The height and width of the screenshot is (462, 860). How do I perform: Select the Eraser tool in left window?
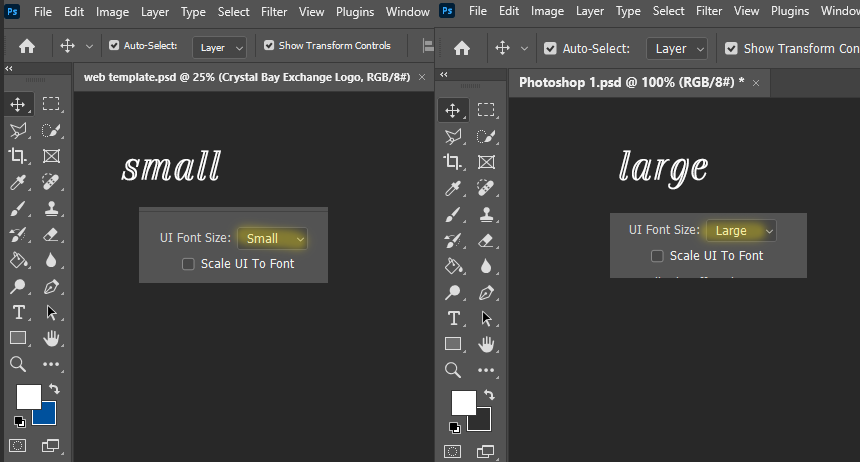click(x=51, y=235)
